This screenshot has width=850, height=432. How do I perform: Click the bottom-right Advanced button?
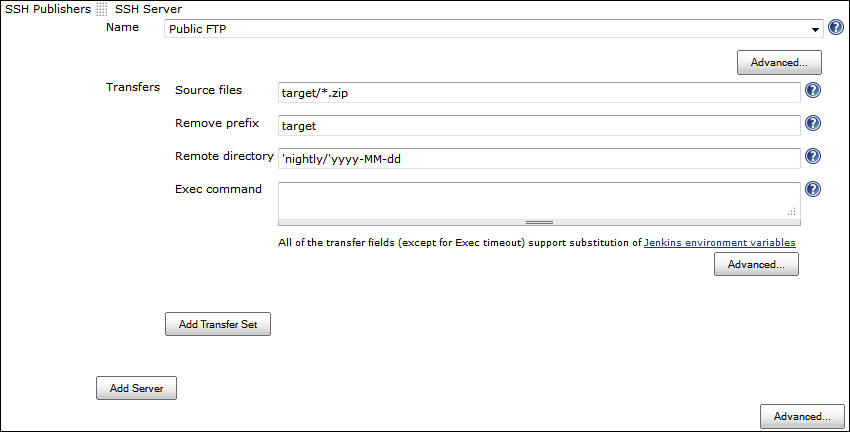click(802, 416)
